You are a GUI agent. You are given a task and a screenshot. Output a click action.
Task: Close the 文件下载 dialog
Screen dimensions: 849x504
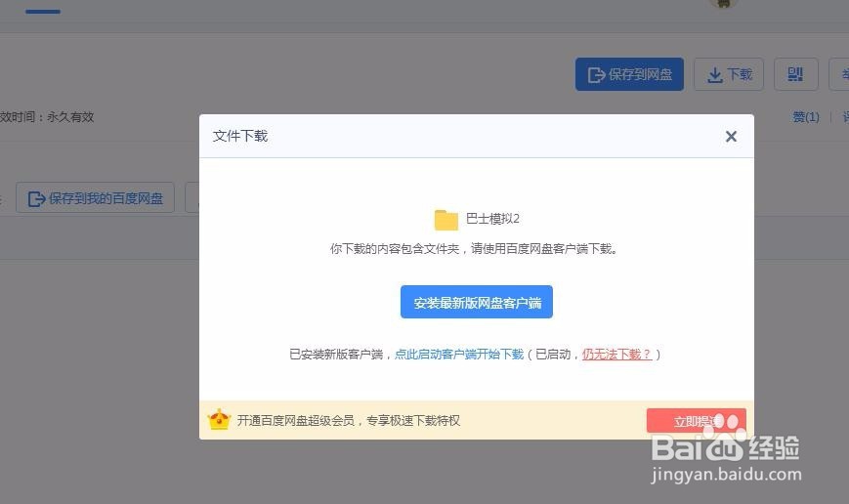[x=731, y=137]
